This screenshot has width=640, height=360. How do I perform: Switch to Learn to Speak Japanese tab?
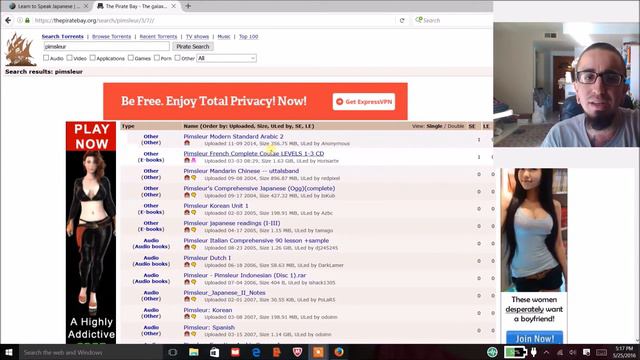click(48, 6)
